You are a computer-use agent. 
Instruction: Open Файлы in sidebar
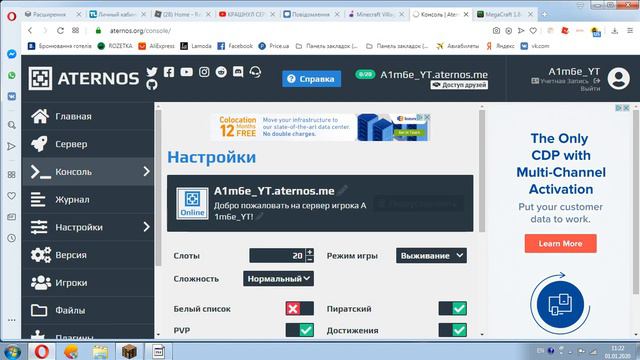(88, 310)
